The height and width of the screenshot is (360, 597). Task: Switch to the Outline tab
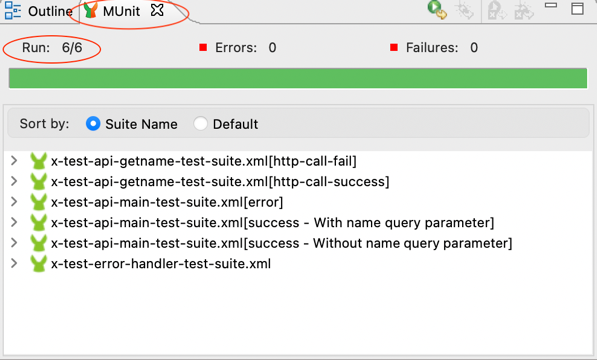[x=38, y=11]
